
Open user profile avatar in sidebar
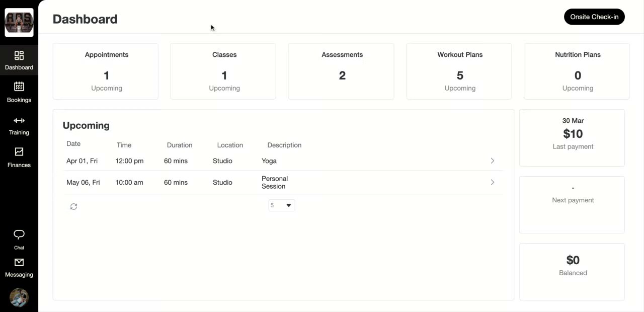[19, 297]
